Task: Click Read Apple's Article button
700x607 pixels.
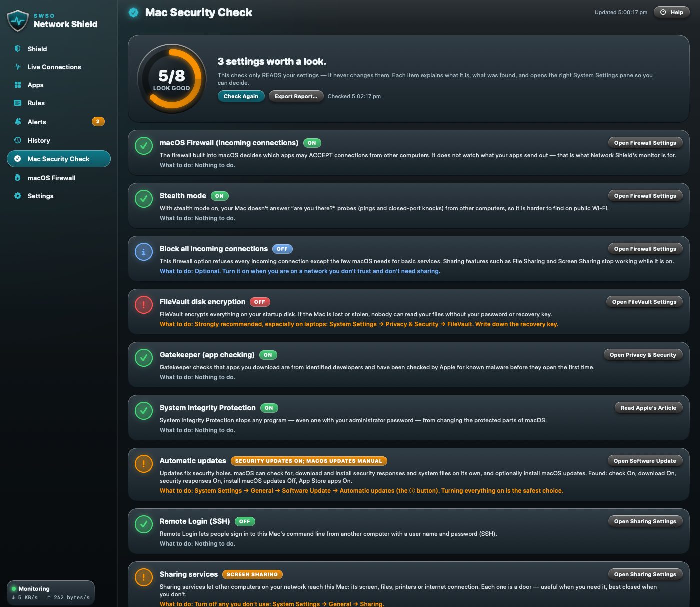Action: [648, 408]
